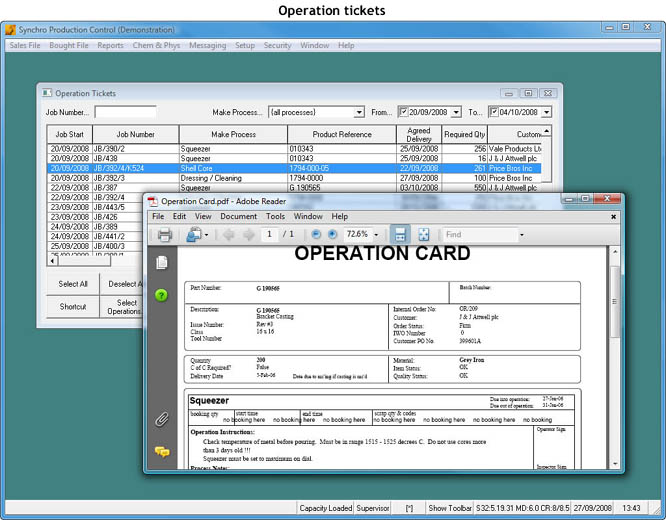Open the zoom percentage dropdown arrow
This screenshot has height=520, width=666.
[376, 235]
